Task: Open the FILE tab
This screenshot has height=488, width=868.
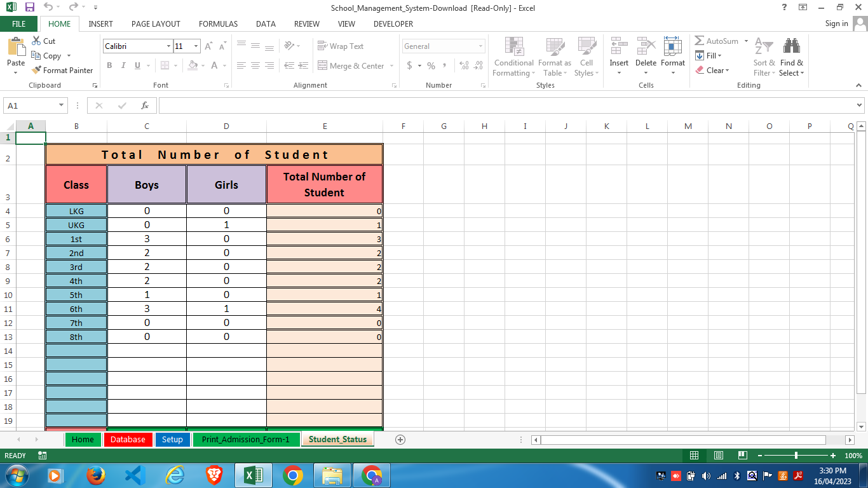Action: coord(19,24)
